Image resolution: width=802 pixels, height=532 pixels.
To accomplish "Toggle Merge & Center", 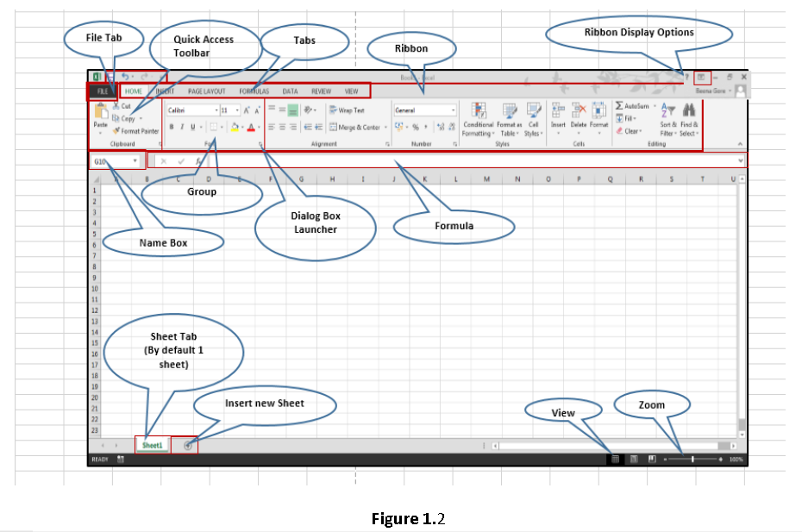I will click(x=354, y=127).
